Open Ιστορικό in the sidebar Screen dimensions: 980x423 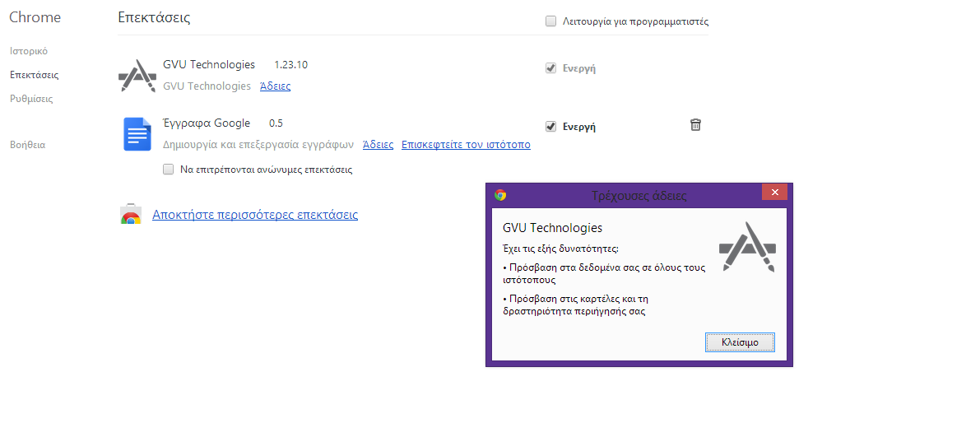point(29,51)
